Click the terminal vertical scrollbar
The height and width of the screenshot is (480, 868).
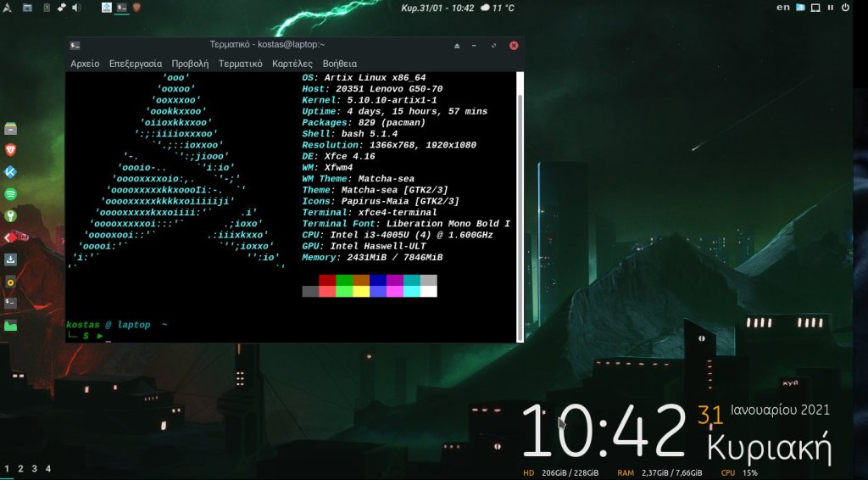(520, 204)
